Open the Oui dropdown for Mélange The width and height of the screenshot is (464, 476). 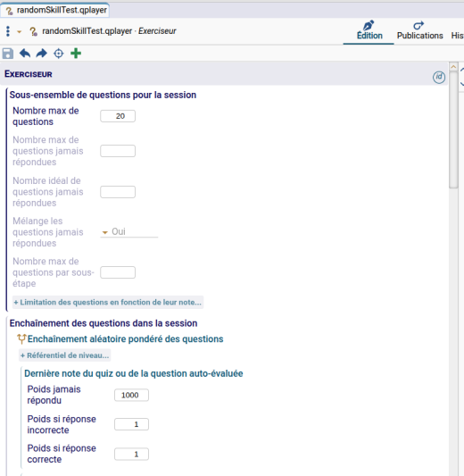(x=128, y=232)
